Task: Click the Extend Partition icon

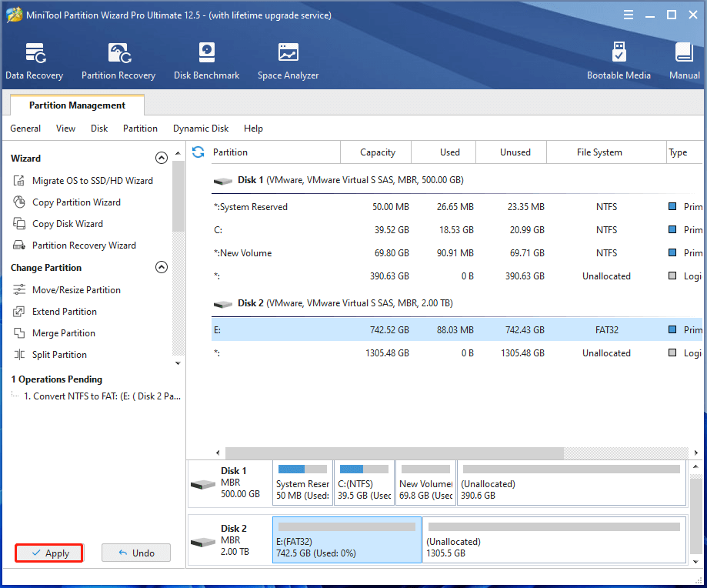Action: click(19, 311)
